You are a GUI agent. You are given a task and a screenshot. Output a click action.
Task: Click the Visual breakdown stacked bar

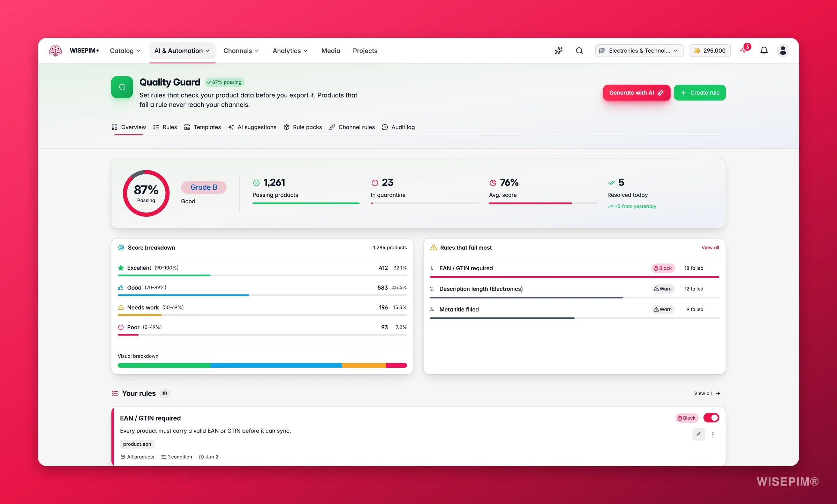(262, 365)
